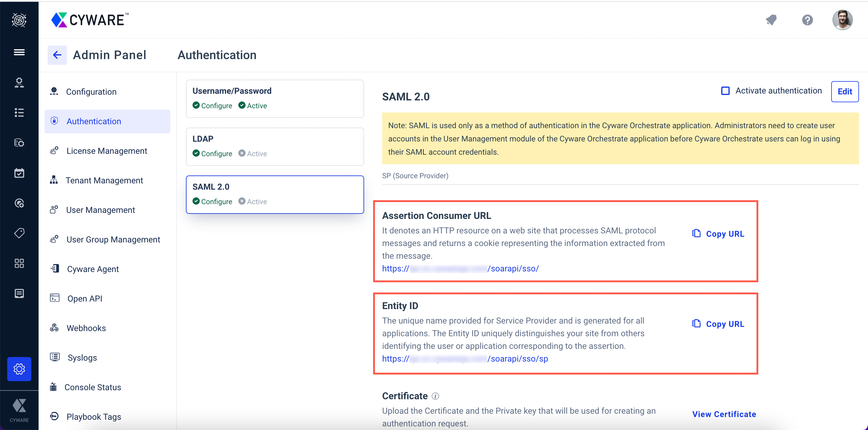Click the Edit button for SAML 2.0

coord(844,91)
